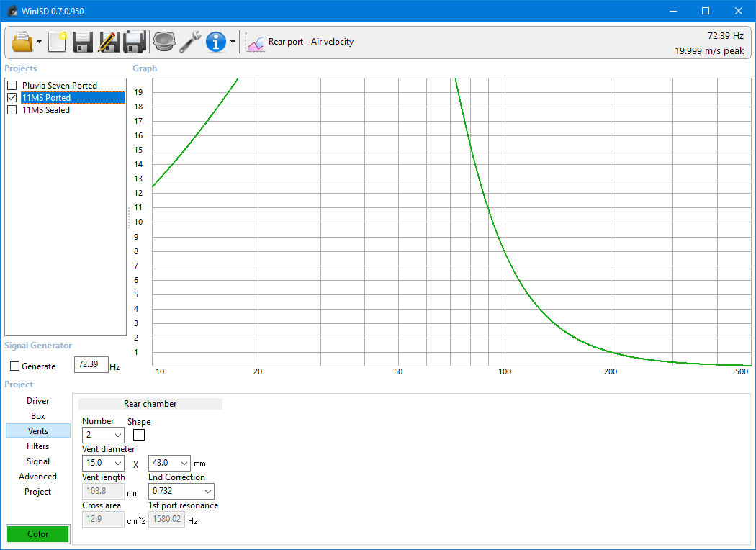Click the 108.8 vent length field

coord(103,491)
